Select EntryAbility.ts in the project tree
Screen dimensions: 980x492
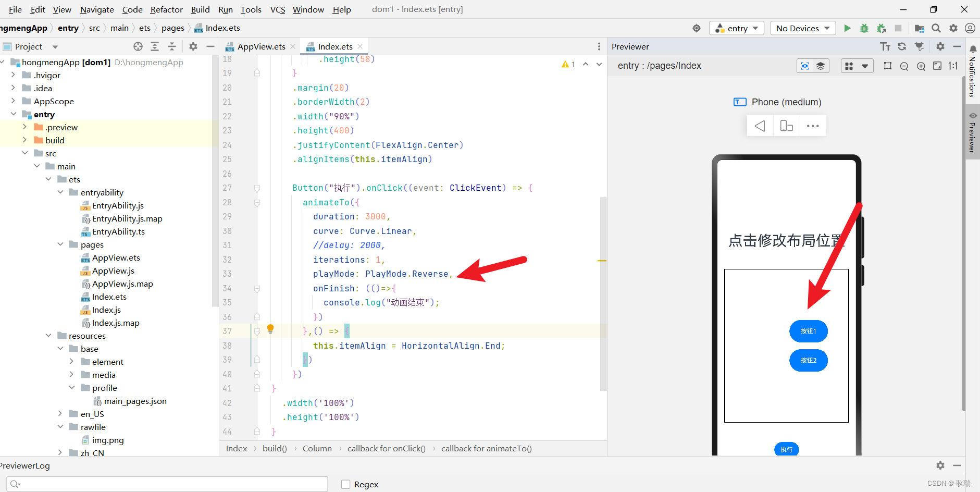[118, 231]
